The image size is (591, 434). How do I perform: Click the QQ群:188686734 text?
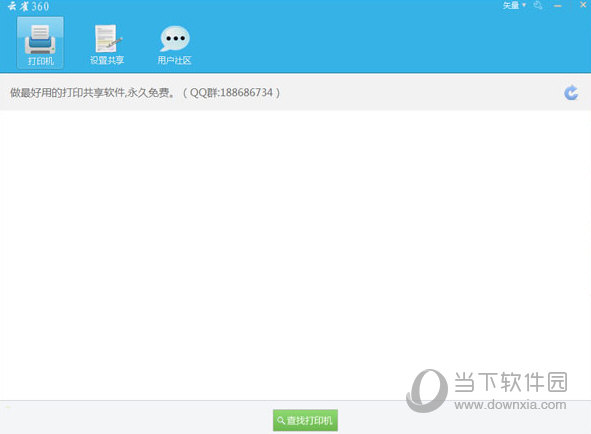pyautogui.click(x=231, y=92)
